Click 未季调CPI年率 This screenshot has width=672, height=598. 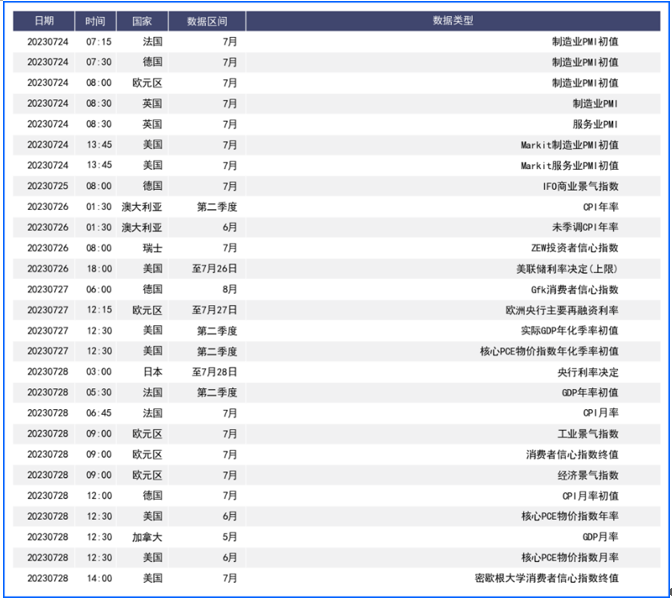click(585, 227)
